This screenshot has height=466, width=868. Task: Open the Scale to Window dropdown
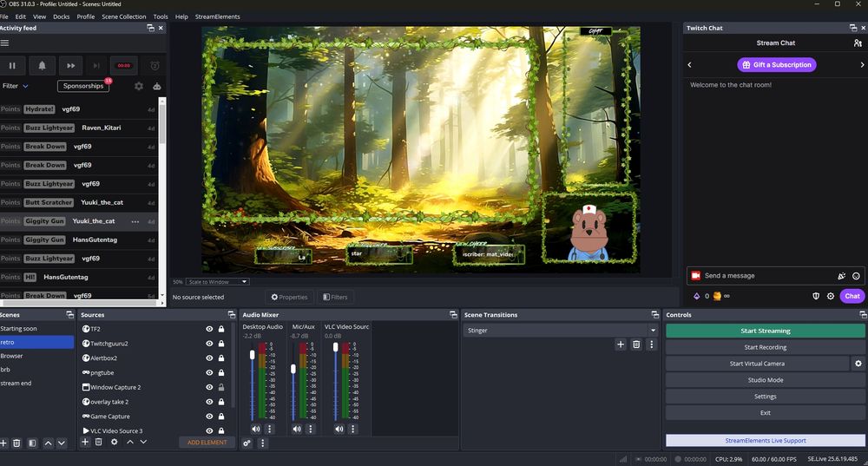[x=217, y=281]
